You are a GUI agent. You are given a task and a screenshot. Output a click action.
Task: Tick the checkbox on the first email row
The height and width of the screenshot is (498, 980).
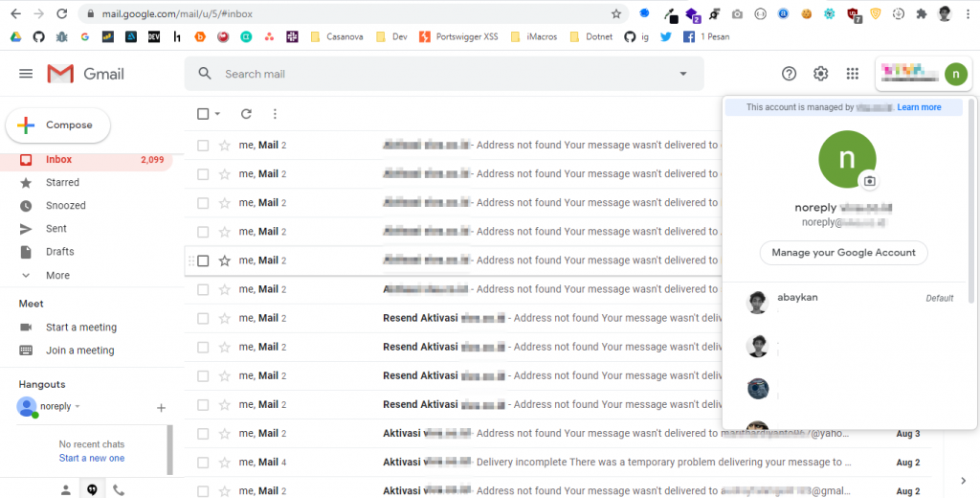pos(203,146)
